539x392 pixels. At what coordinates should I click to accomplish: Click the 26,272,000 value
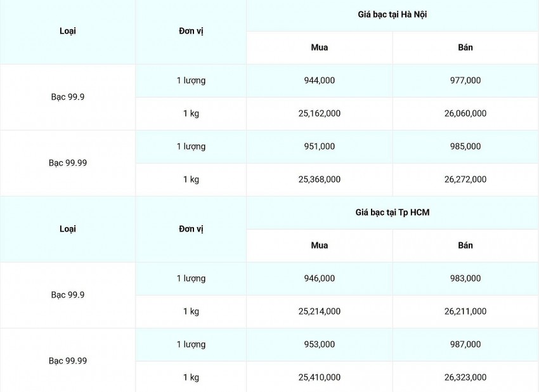pyautogui.click(x=465, y=180)
